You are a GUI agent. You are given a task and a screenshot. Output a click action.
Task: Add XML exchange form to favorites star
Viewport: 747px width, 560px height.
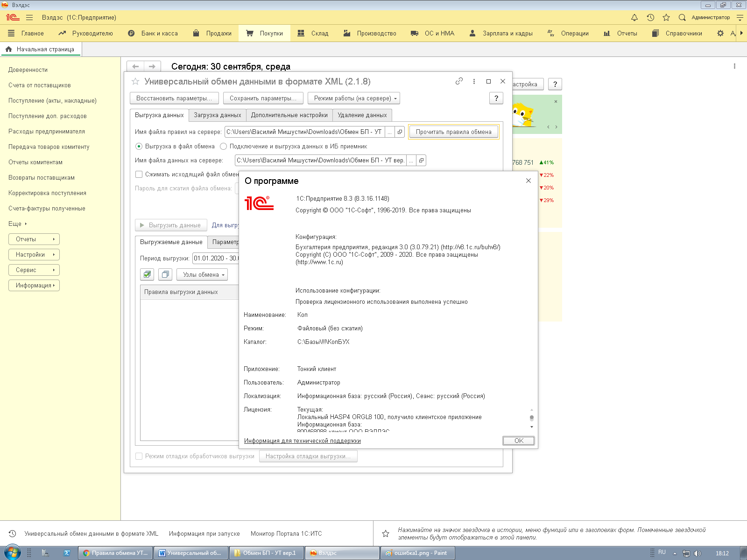click(135, 81)
